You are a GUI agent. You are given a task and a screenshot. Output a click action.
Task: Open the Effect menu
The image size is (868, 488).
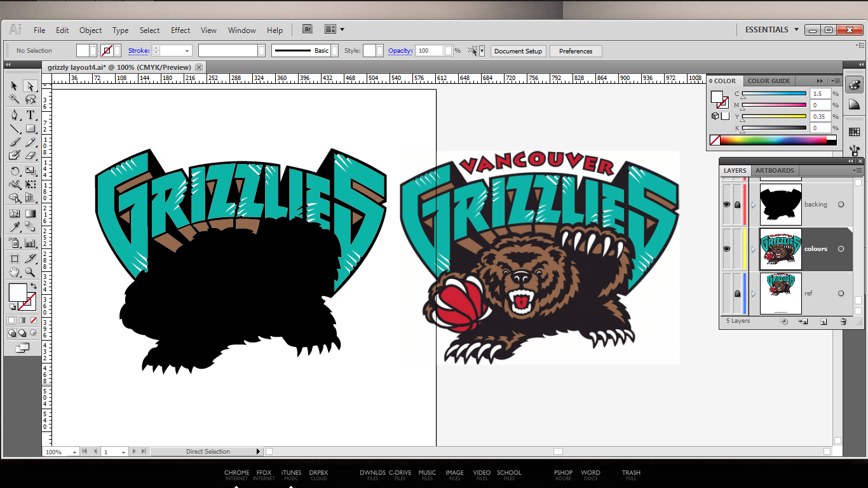pyautogui.click(x=180, y=30)
